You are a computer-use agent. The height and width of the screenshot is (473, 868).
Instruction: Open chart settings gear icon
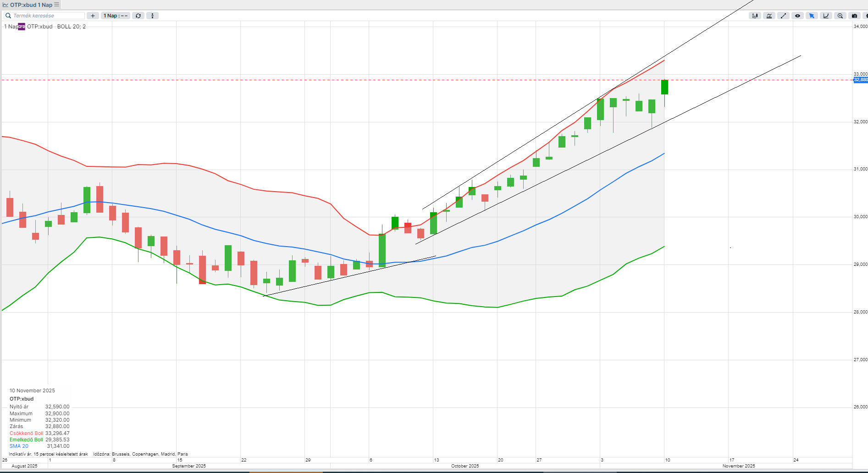pyautogui.click(x=866, y=16)
